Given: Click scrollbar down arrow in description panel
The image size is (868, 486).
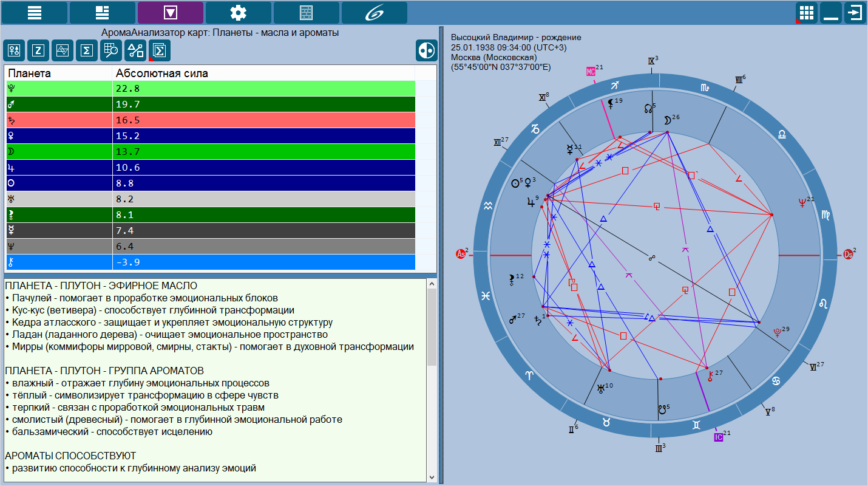Looking at the screenshot, I should (432, 477).
